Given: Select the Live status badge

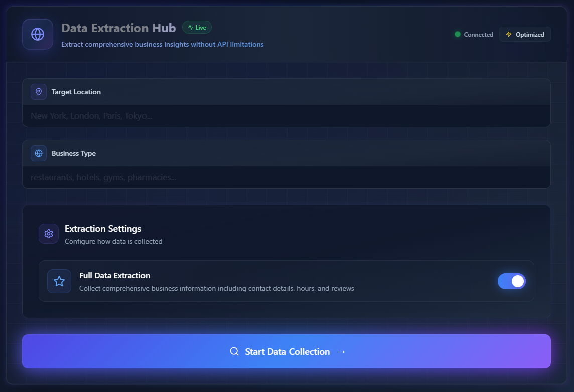Looking at the screenshot, I should click(197, 27).
